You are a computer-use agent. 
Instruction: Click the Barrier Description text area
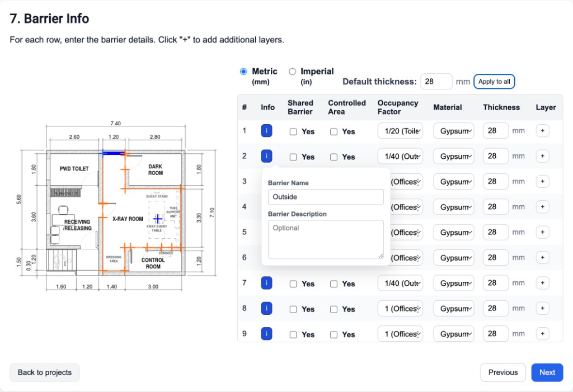(326, 239)
